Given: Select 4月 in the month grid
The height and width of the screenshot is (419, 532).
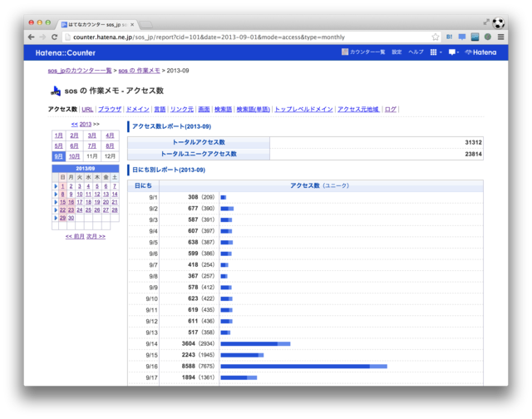Looking at the screenshot, I should coord(110,136).
